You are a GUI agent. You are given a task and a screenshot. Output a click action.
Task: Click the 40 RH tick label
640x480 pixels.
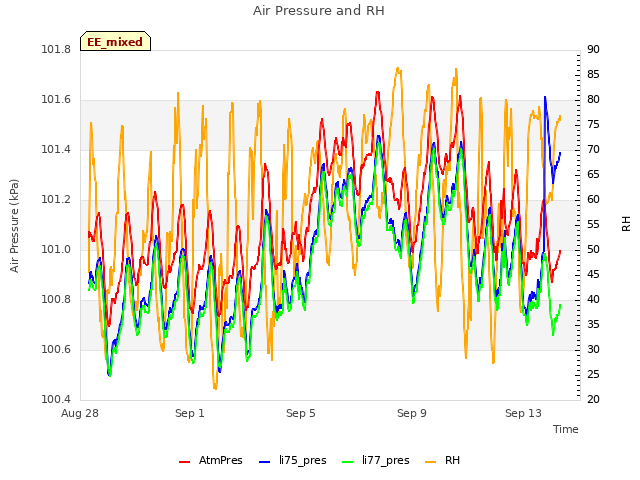[593, 300]
